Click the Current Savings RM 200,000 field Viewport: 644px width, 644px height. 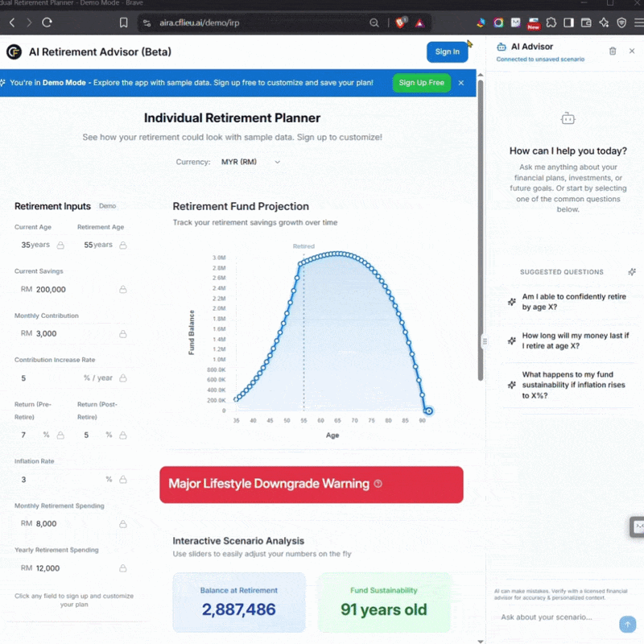click(x=72, y=289)
